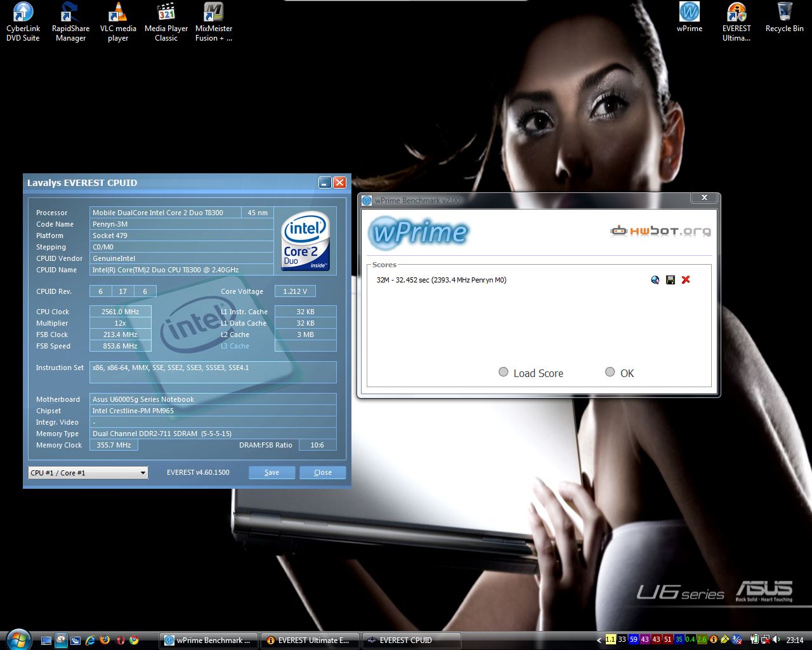Click Show Desktop quick launch icon
Screen dimensions: 812x650
tap(46, 640)
